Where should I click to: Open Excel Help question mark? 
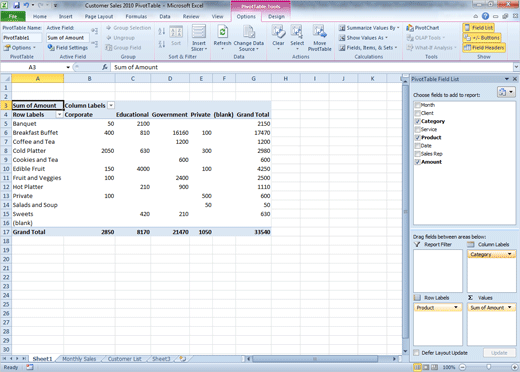[x=485, y=16]
